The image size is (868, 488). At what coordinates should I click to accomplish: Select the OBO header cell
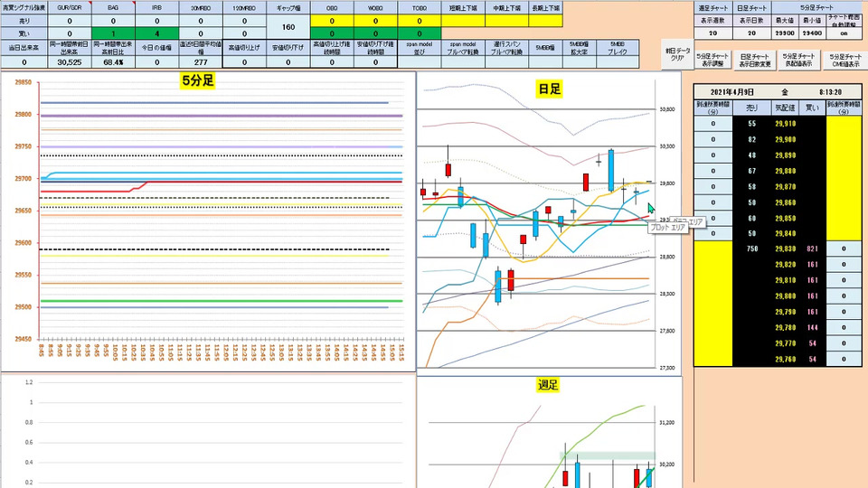(332, 8)
